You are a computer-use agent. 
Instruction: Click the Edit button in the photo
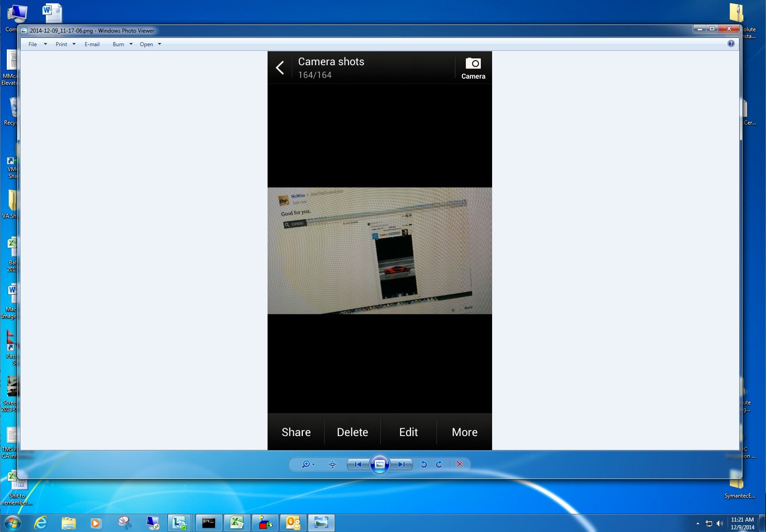click(x=408, y=432)
